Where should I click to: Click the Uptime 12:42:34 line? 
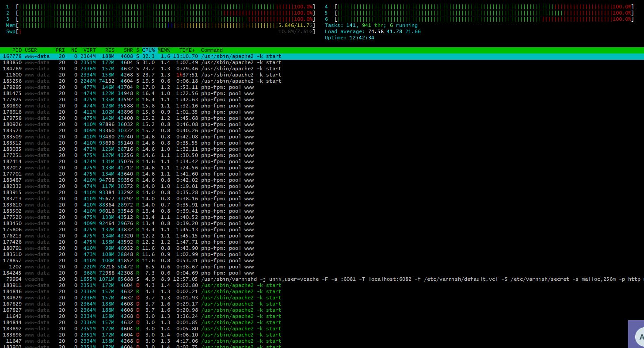(349, 38)
